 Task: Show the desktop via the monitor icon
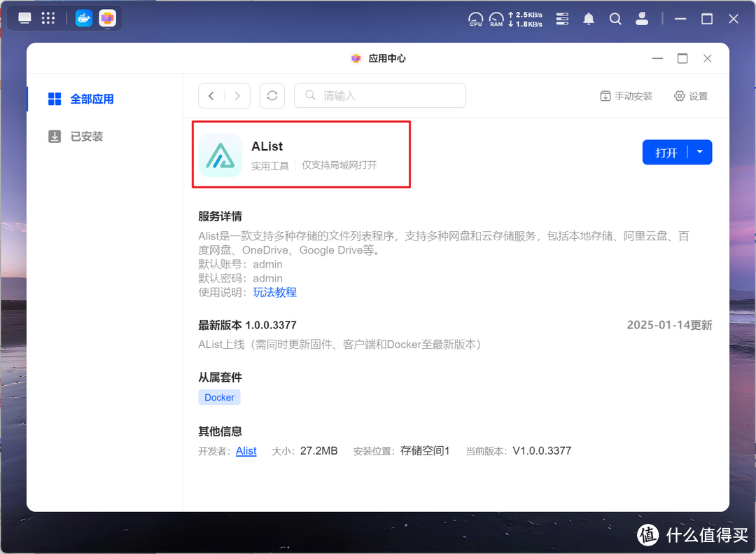[24, 18]
